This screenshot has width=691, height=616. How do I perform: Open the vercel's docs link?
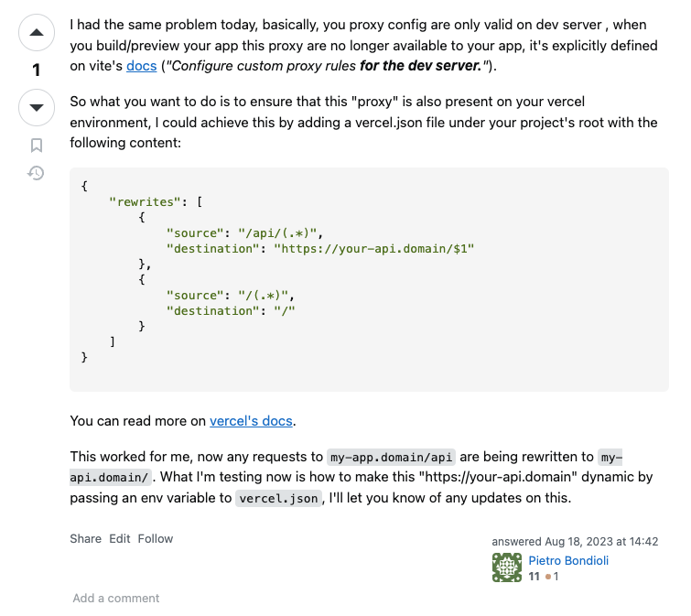[x=251, y=421]
